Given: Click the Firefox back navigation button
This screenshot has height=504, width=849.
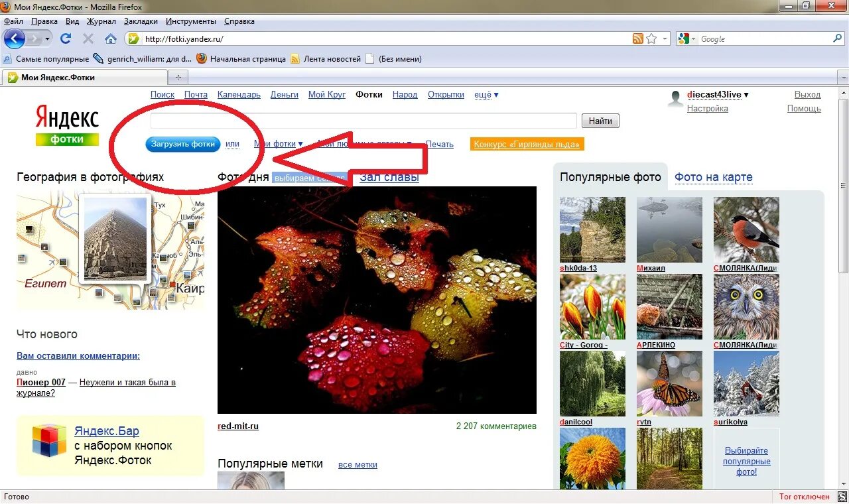Looking at the screenshot, I should tap(14, 38).
